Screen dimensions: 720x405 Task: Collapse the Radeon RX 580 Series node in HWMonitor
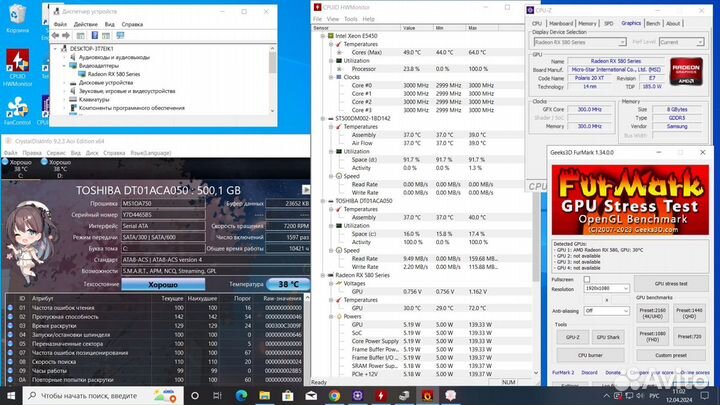coord(323,276)
